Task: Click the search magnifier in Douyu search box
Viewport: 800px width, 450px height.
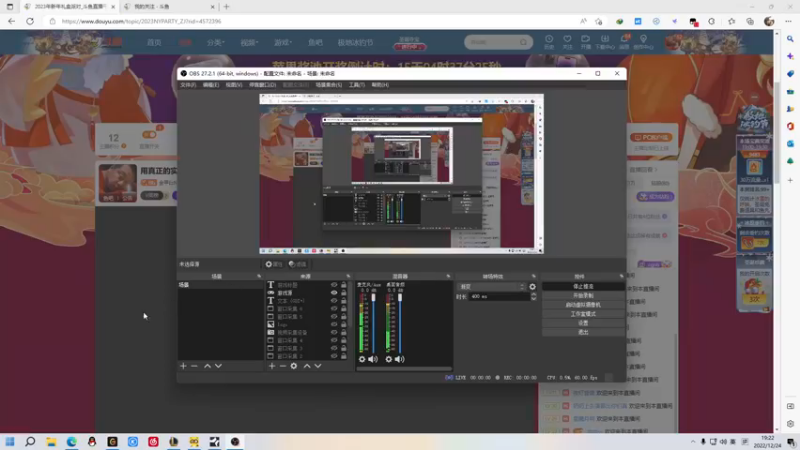Action: [523, 42]
